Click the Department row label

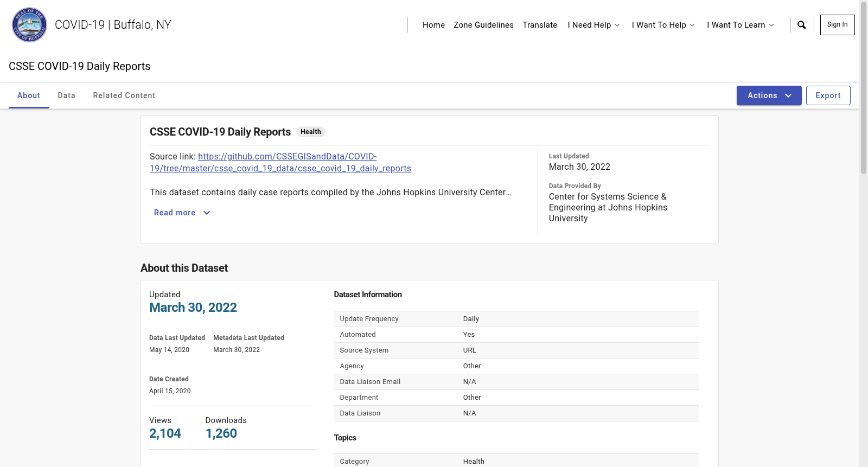click(x=359, y=398)
